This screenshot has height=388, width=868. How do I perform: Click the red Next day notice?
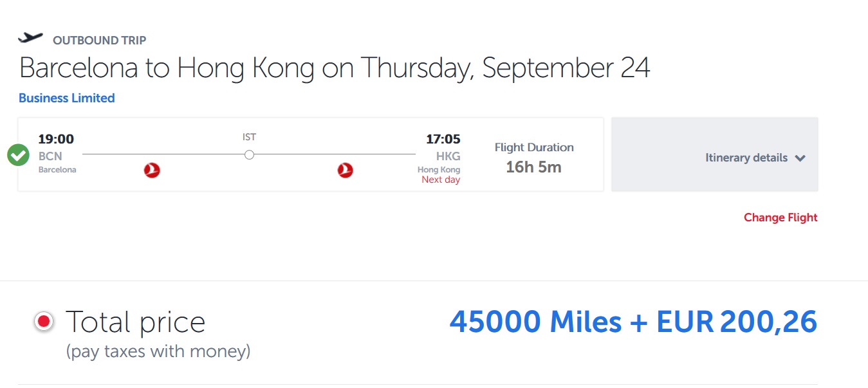click(441, 180)
